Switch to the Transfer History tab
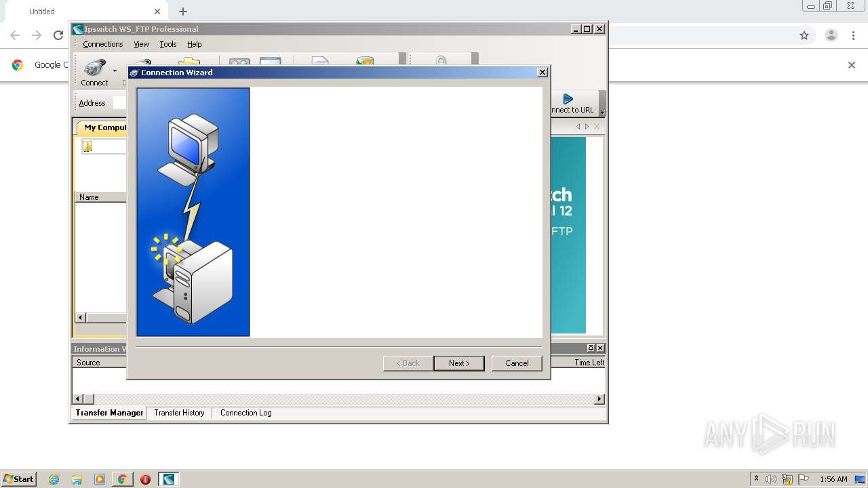 [x=179, y=413]
